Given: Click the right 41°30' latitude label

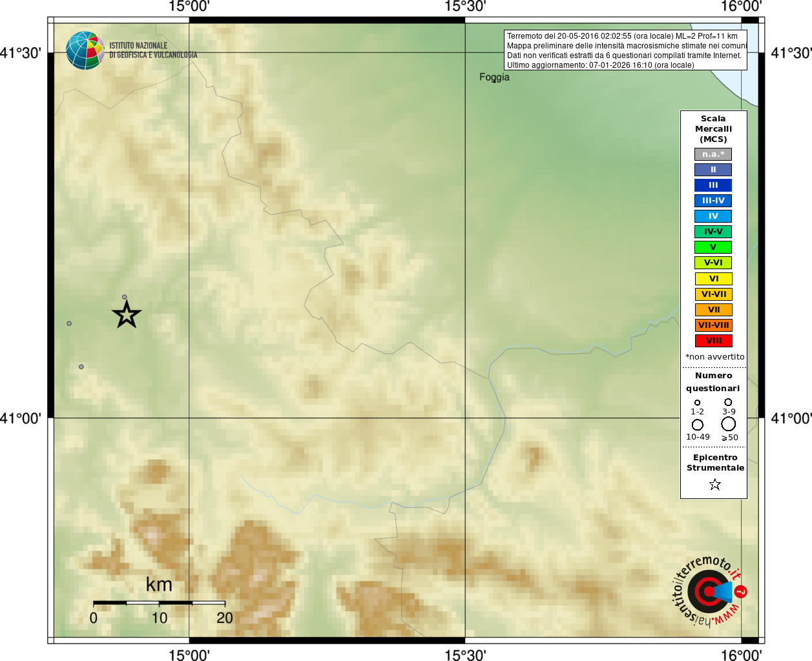Looking at the screenshot, I should [x=791, y=53].
